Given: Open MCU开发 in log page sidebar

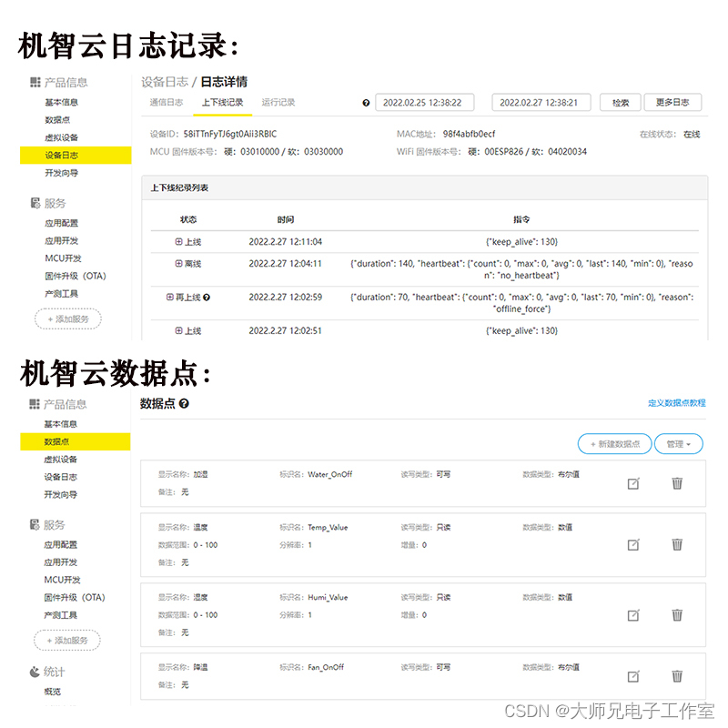Looking at the screenshot, I should coord(63,258).
